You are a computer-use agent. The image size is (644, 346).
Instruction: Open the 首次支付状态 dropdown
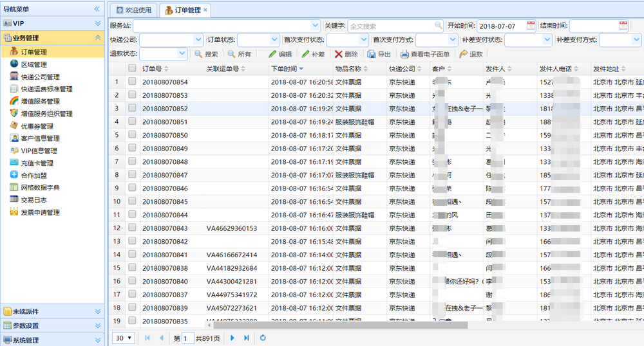click(363, 40)
